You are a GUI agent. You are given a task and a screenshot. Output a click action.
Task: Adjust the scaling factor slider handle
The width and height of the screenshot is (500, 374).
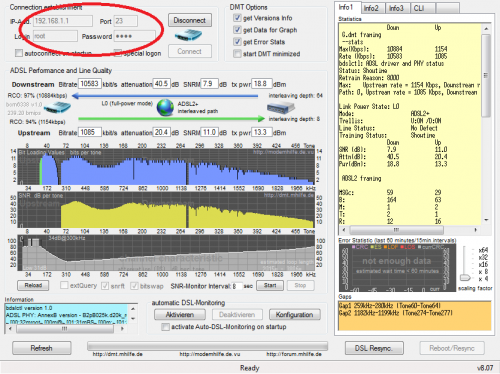[465, 277]
